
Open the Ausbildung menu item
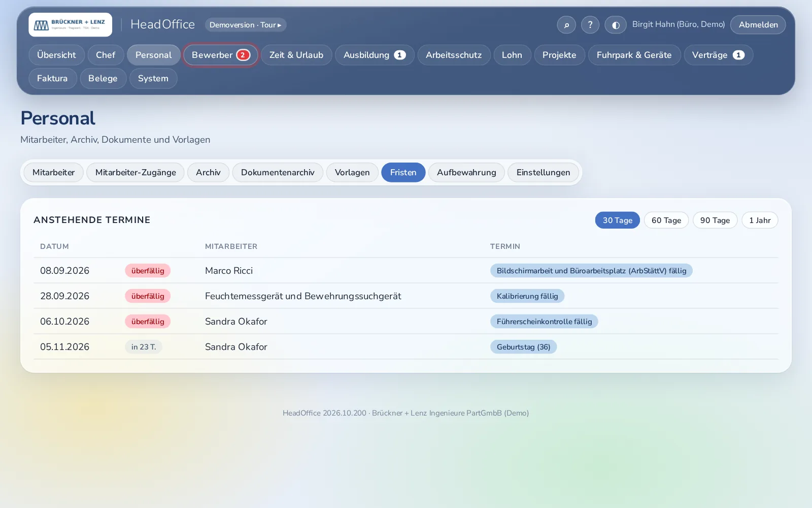pos(375,55)
